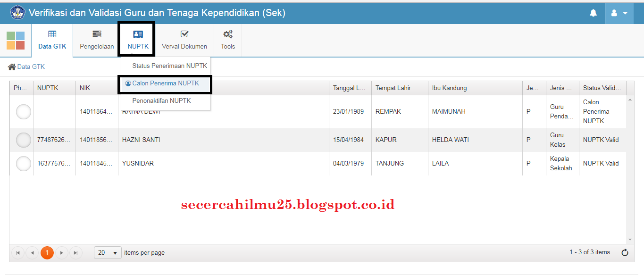Open the NUPTK menu tab
This screenshot has height=275, width=644.
[138, 41]
